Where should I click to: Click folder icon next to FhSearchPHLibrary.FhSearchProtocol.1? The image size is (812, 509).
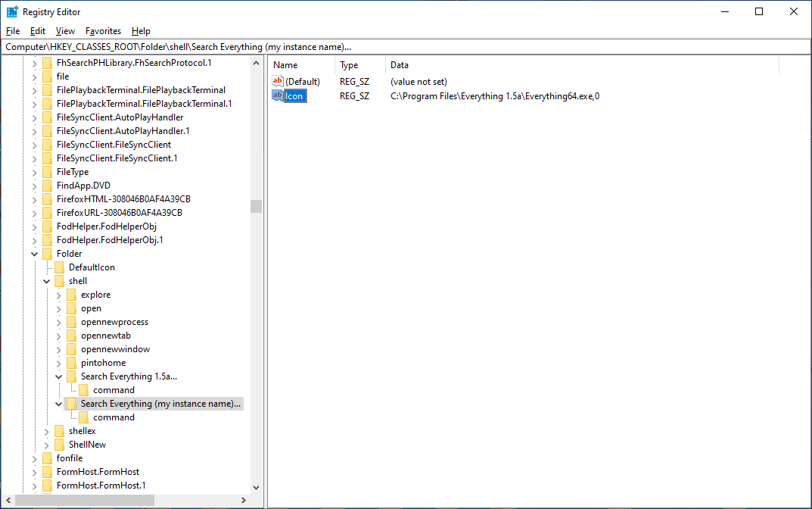47,63
